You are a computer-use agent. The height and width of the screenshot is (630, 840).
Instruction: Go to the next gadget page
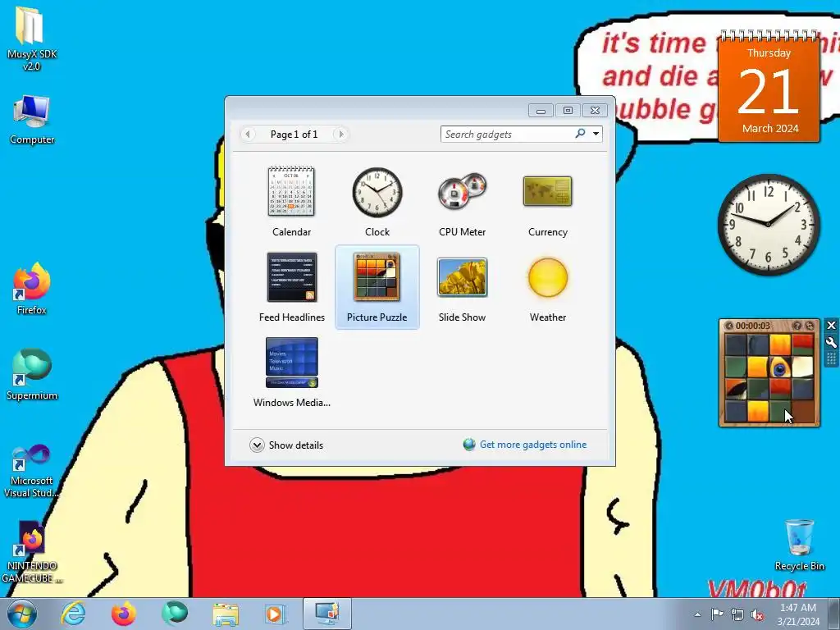point(340,134)
